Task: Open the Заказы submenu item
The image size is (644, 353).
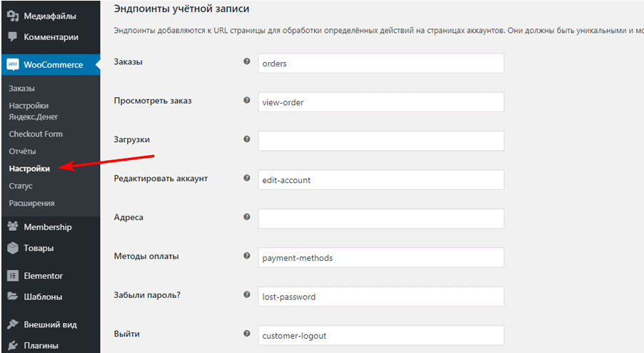Action: click(22, 89)
